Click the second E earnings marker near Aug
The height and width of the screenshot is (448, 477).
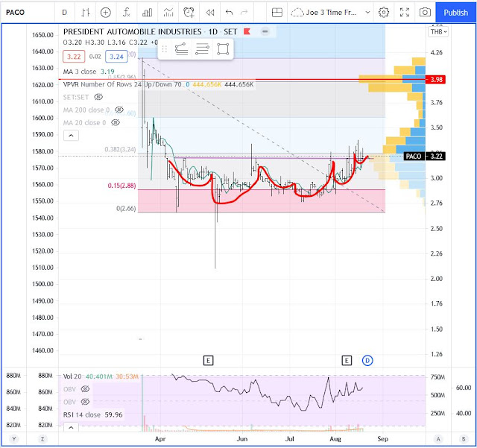347,361
